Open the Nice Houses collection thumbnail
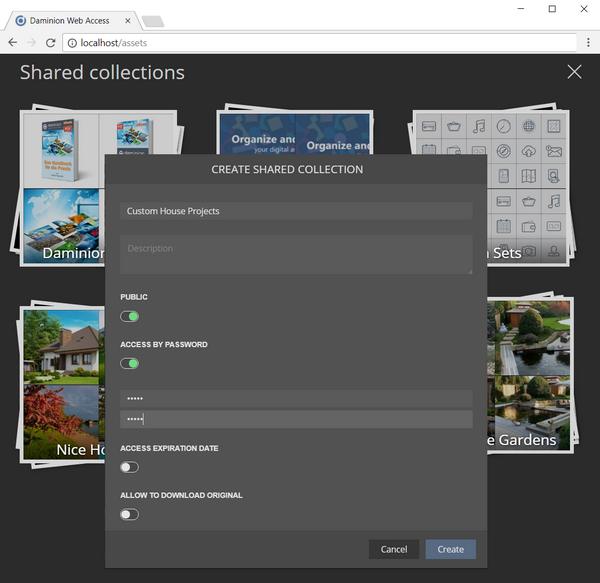The width and height of the screenshot is (600, 583). click(x=61, y=383)
